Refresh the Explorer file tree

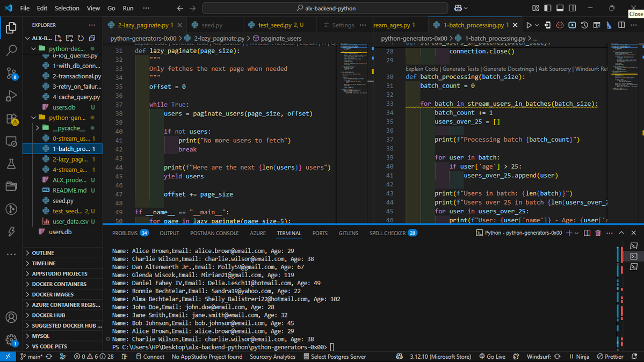point(81,38)
